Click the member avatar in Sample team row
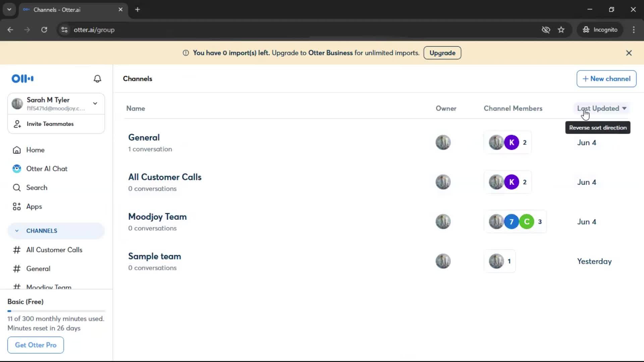Screen dimensions: 644x362 pyautogui.click(x=496, y=261)
